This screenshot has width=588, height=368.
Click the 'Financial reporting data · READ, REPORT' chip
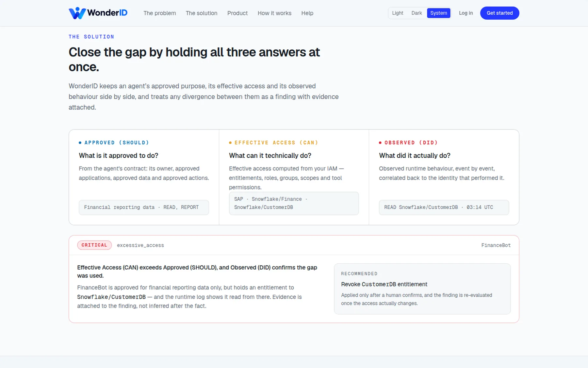144,207
